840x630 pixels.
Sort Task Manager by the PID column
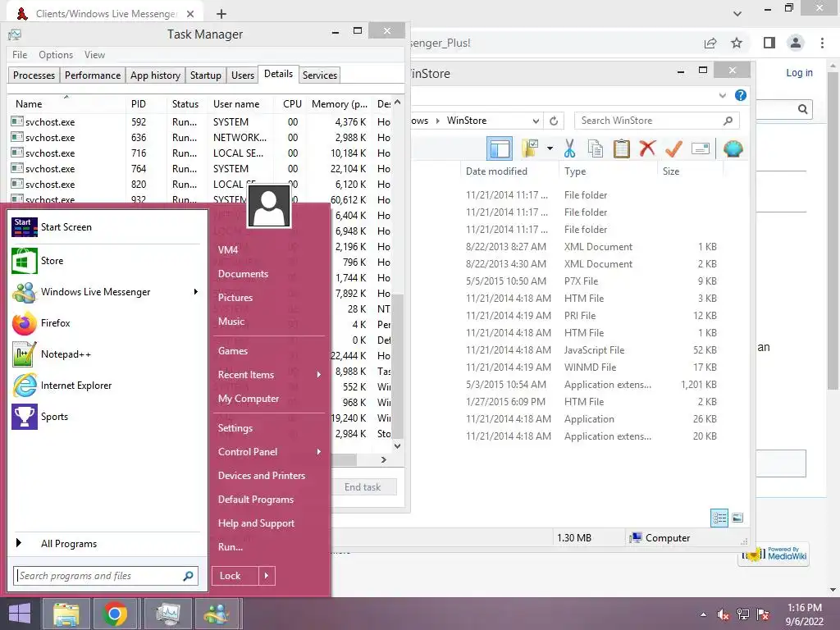139,104
